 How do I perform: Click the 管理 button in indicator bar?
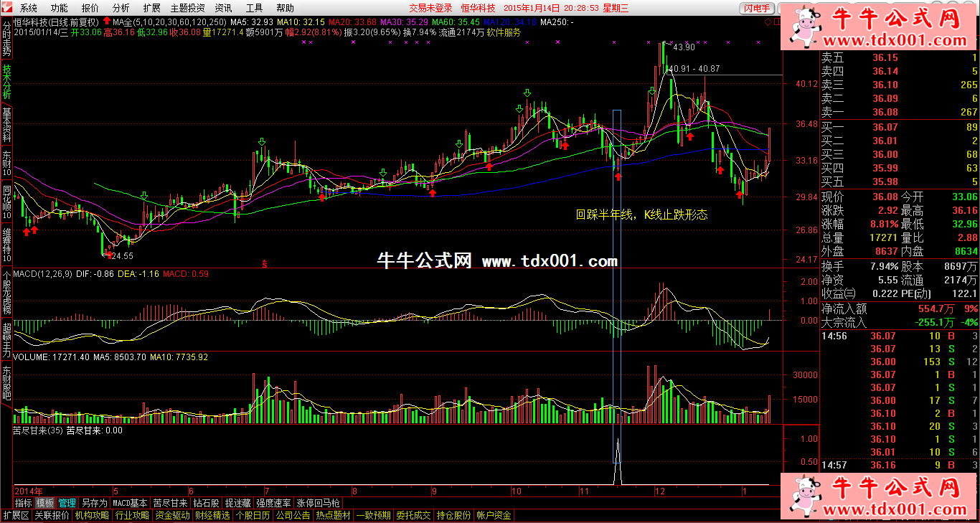click(67, 503)
